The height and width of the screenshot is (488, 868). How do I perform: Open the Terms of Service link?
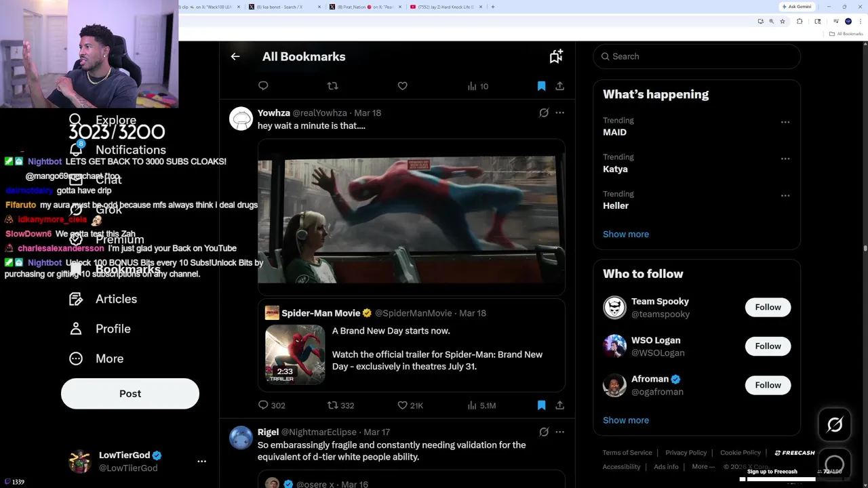point(627,453)
